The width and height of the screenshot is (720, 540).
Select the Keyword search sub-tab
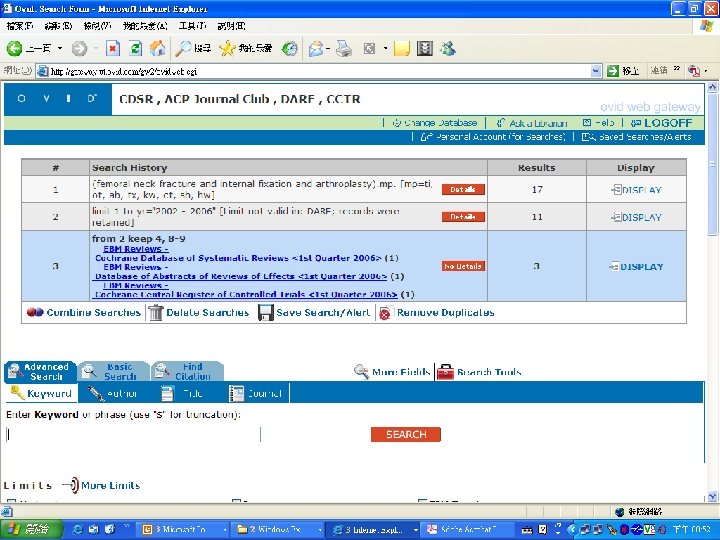point(41,394)
